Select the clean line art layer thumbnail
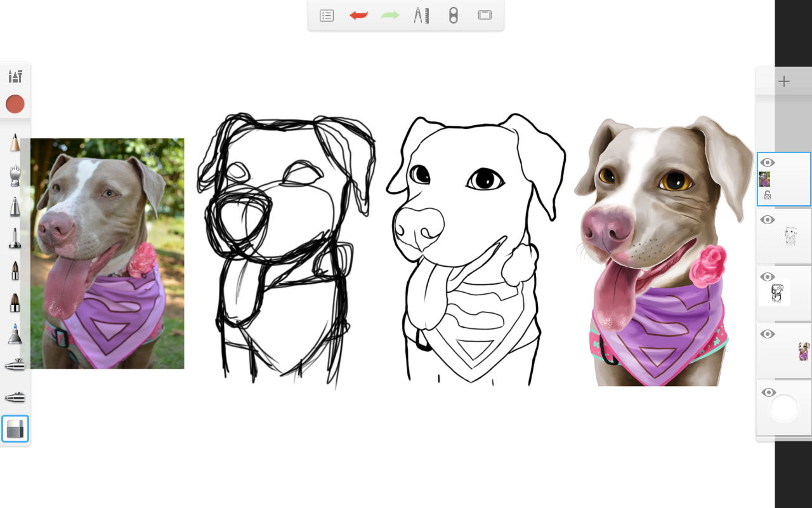The image size is (812, 508). (x=790, y=237)
